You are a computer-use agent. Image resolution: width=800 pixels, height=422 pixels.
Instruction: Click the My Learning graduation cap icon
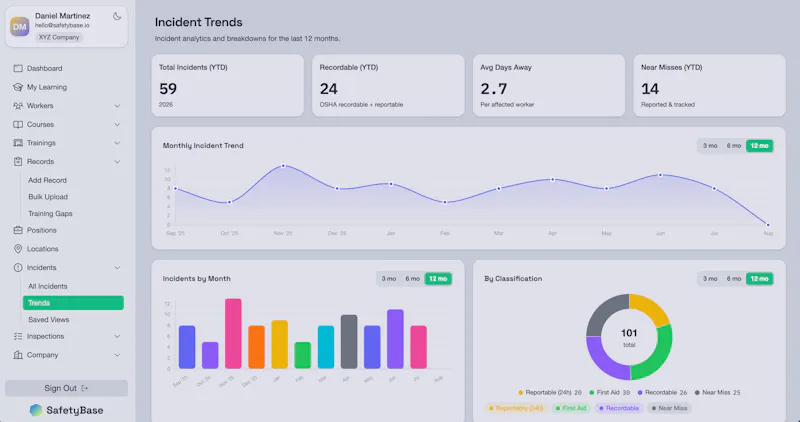(x=18, y=87)
